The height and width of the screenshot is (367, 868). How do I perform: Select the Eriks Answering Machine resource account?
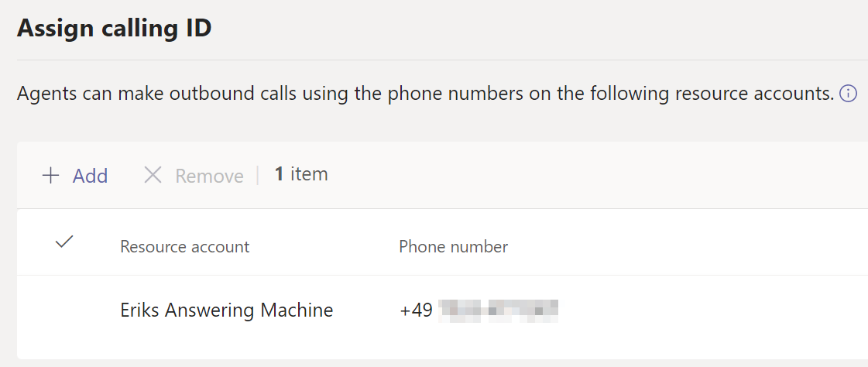pyautogui.click(x=226, y=310)
